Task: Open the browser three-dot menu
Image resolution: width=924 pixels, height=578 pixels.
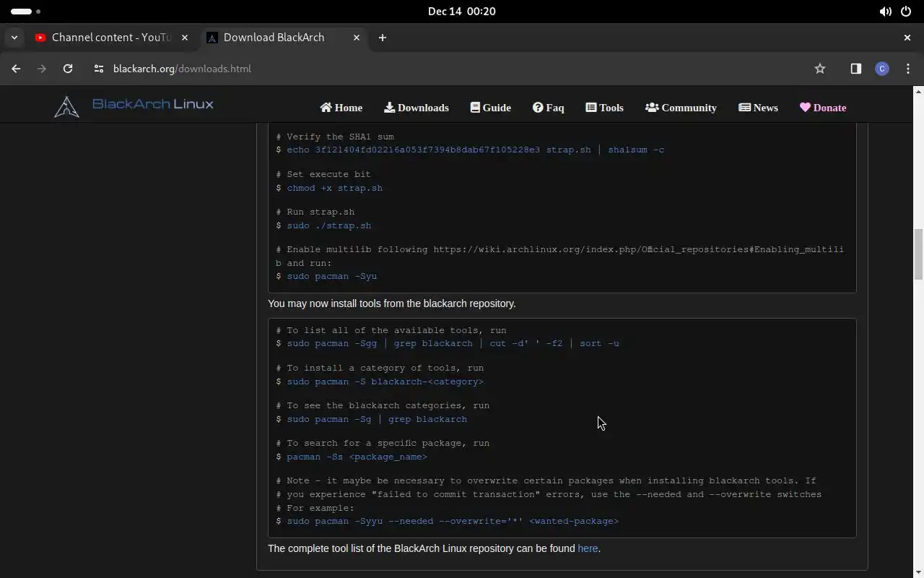Action: pyautogui.click(x=908, y=69)
